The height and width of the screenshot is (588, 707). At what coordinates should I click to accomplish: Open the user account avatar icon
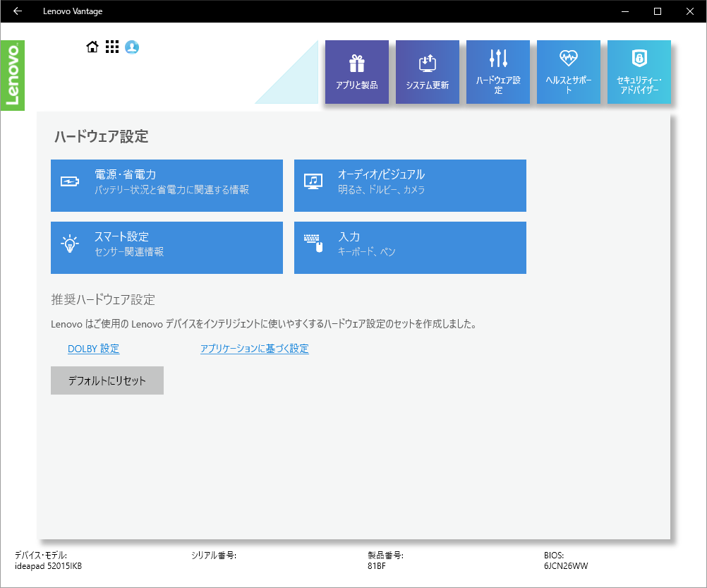coord(132,47)
